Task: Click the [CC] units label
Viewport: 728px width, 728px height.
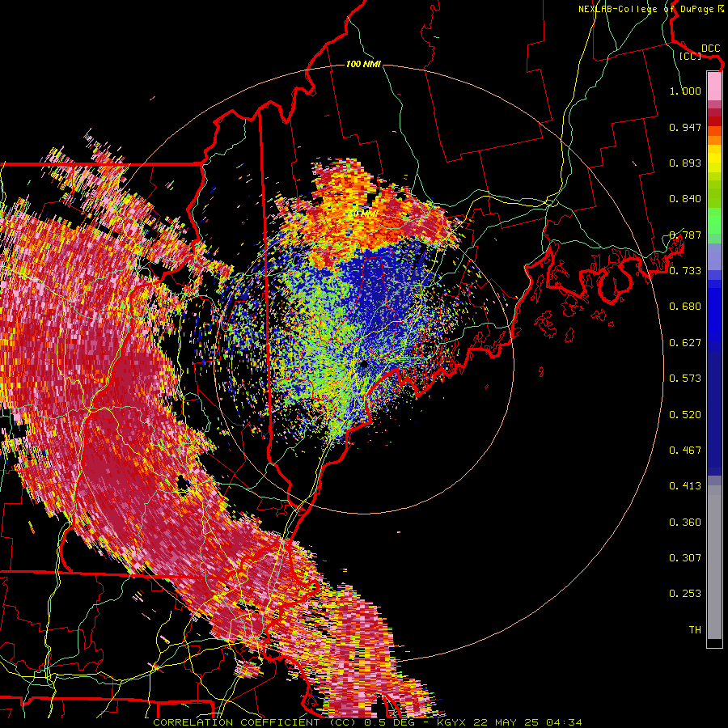Action: click(x=690, y=56)
